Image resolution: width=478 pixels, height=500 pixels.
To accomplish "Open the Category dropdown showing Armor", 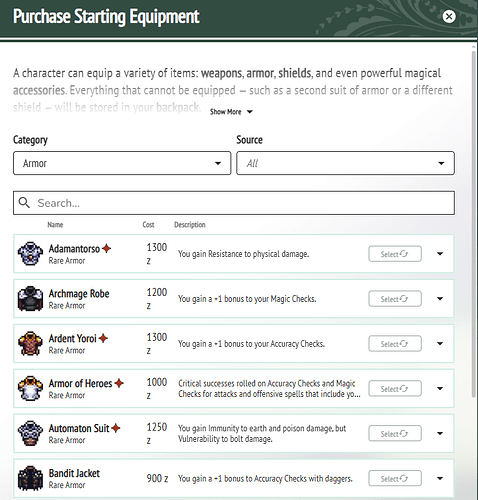I will (122, 163).
